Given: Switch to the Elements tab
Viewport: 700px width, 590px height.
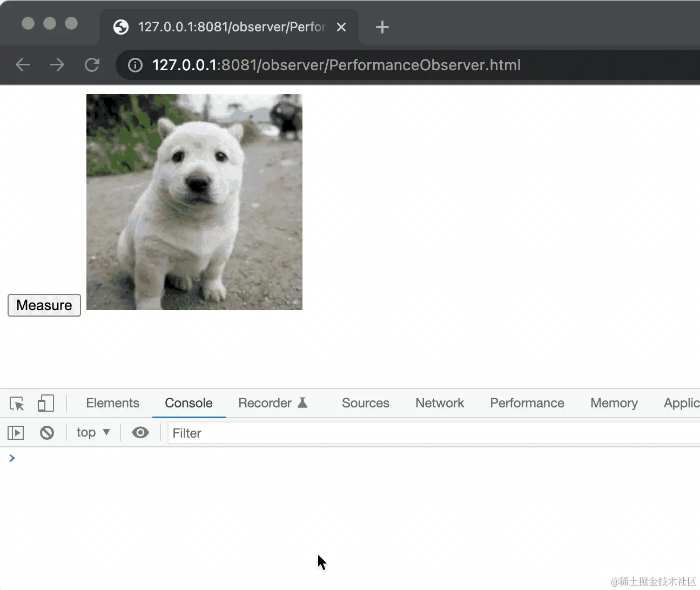Looking at the screenshot, I should point(112,403).
